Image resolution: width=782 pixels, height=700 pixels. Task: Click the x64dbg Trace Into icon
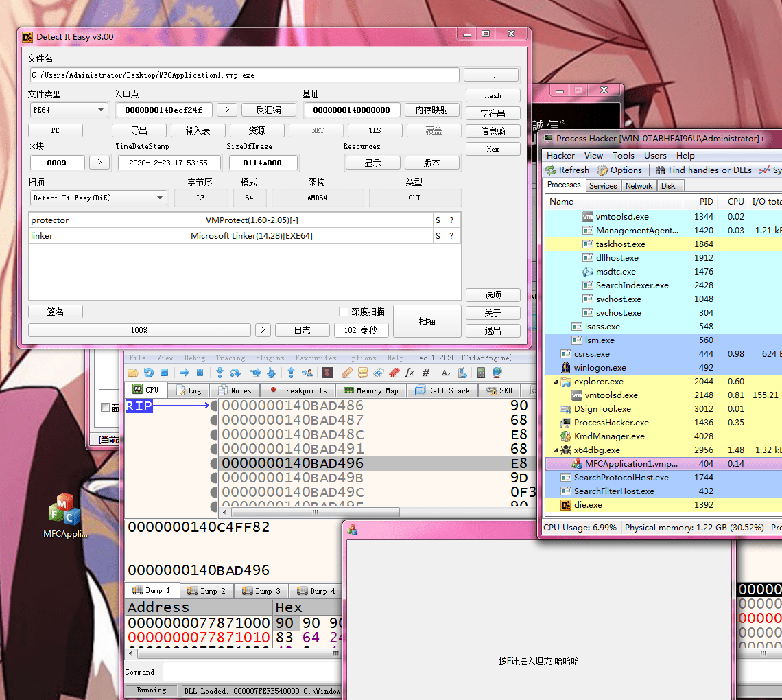256,373
